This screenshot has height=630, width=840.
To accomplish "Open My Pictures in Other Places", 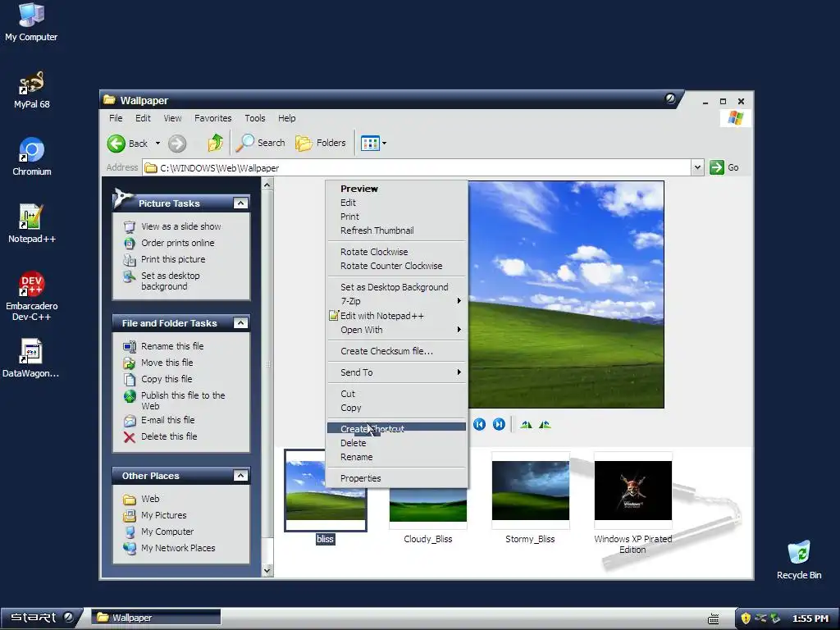I will coord(163,515).
